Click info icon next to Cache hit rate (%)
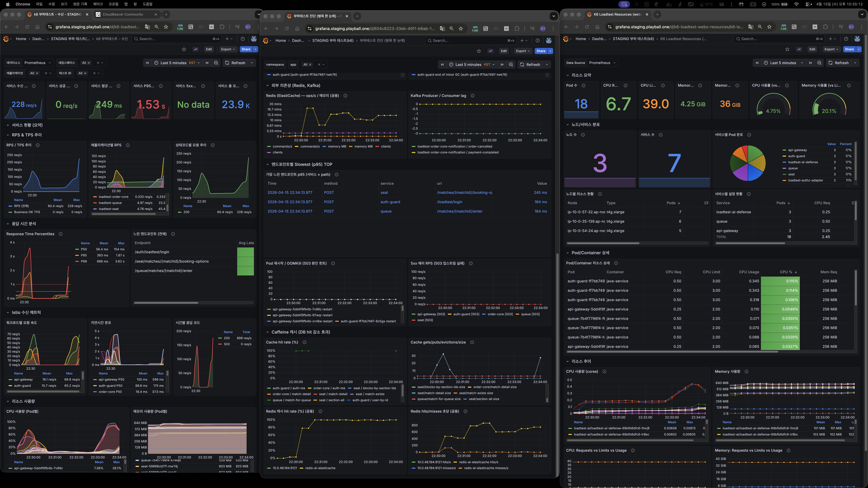 [304, 342]
